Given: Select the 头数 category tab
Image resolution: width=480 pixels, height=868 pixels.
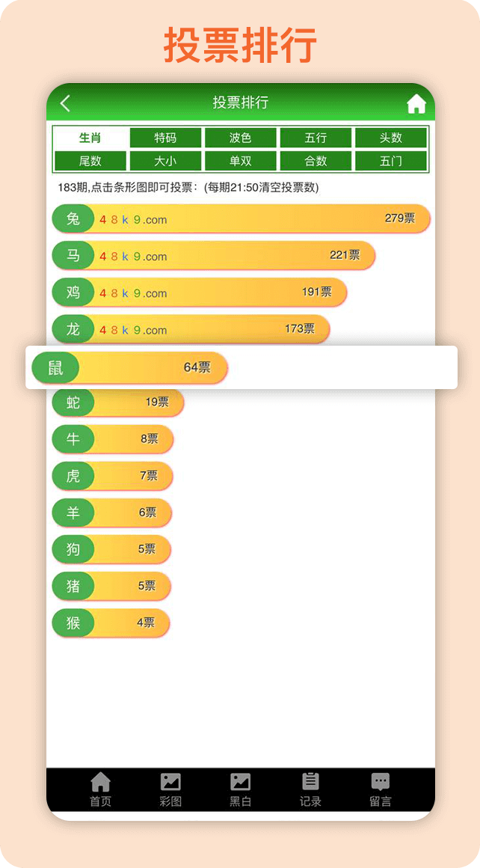Looking at the screenshot, I should coord(391,138).
